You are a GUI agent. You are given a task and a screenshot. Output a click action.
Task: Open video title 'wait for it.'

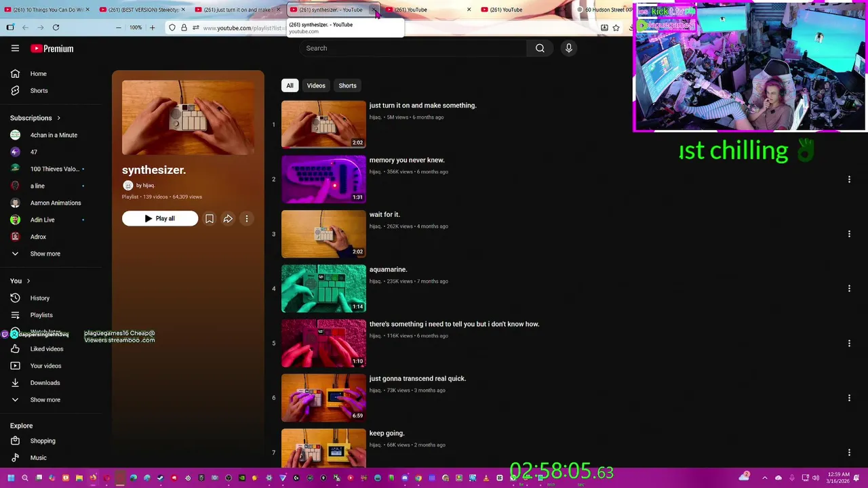[384, 215]
